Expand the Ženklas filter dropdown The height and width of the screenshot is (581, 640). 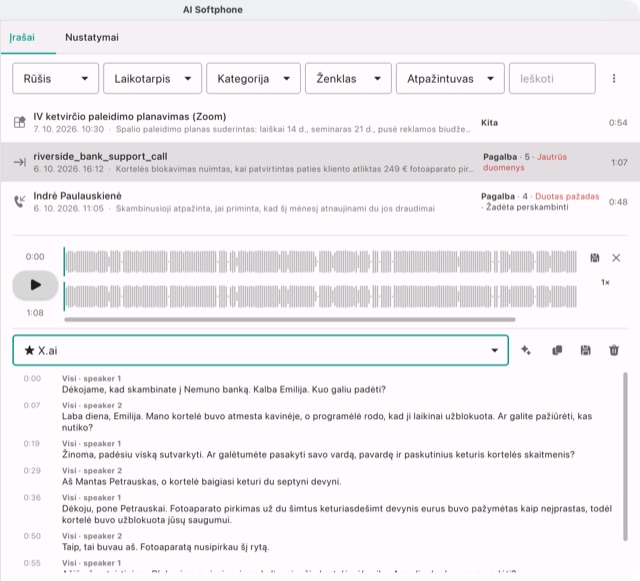(348, 78)
